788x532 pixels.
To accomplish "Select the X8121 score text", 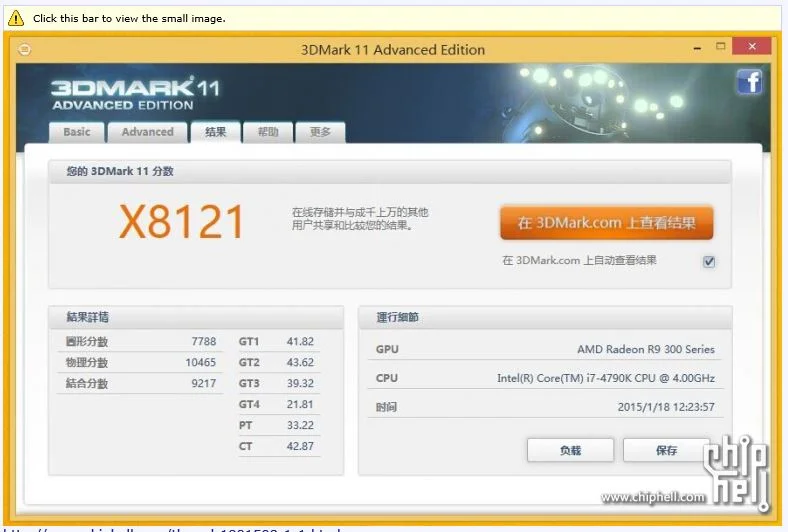I will [x=181, y=222].
